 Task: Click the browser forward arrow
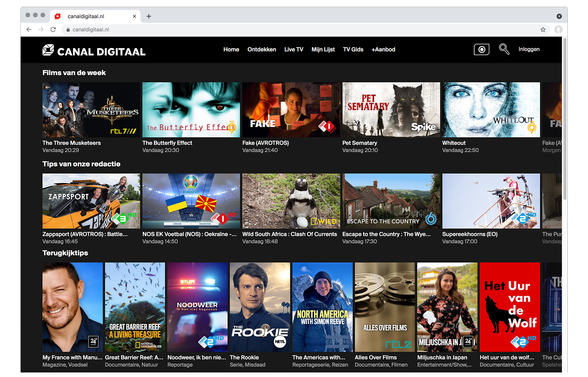41,29
